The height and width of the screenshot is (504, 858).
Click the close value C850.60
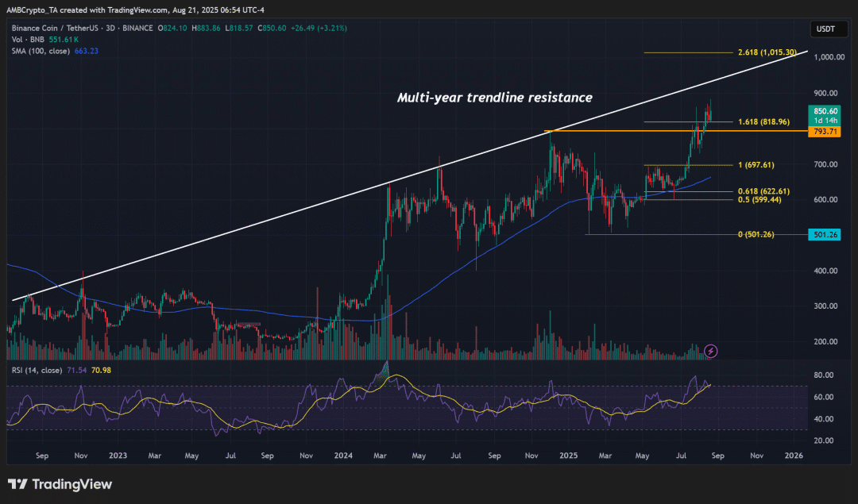(272, 28)
